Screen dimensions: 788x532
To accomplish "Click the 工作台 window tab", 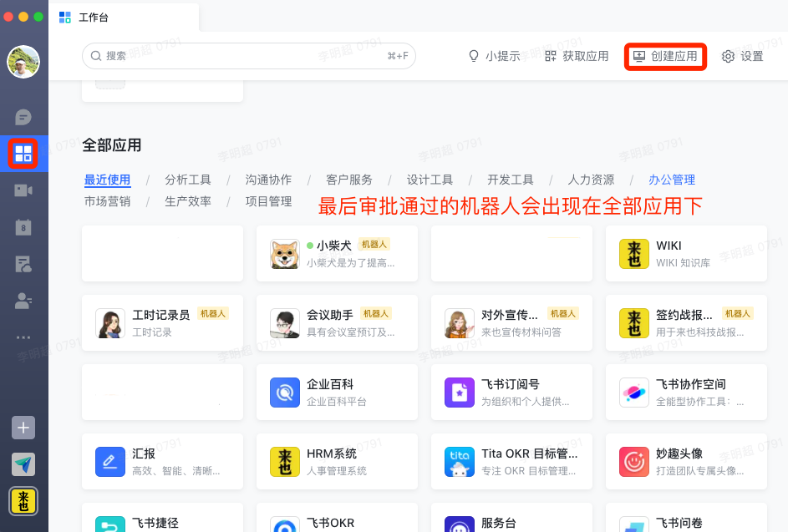I will (x=124, y=18).
